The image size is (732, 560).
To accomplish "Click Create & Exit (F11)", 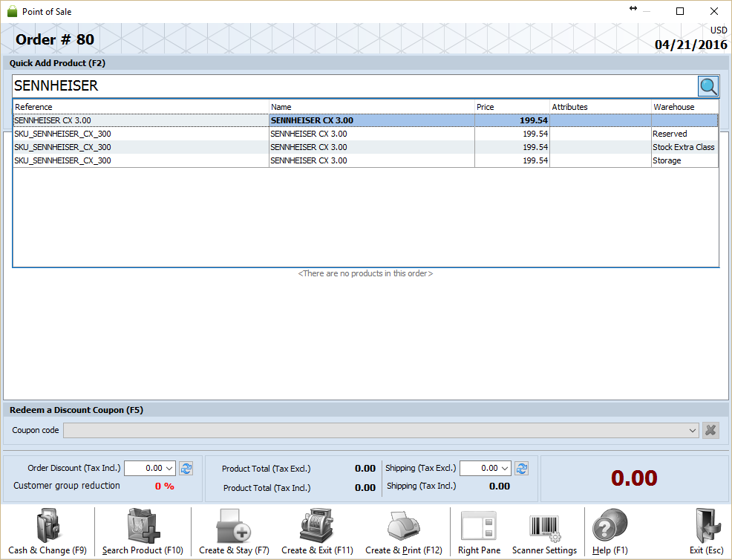I will click(x=317, y=532).
